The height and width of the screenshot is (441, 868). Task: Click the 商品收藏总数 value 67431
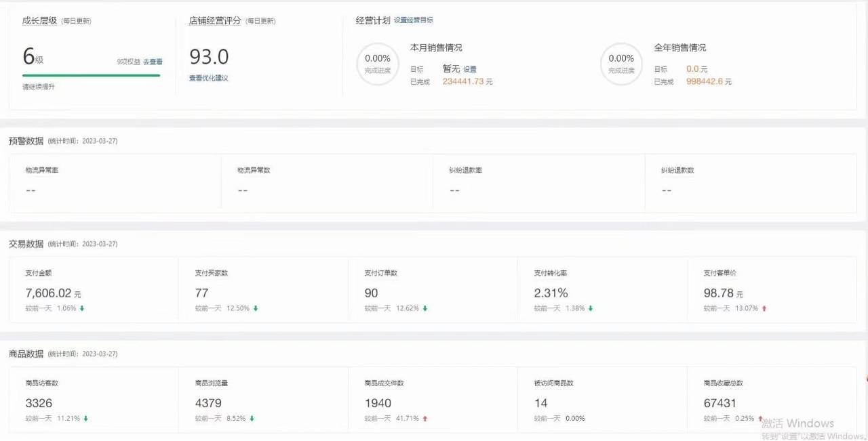point(720,403)
